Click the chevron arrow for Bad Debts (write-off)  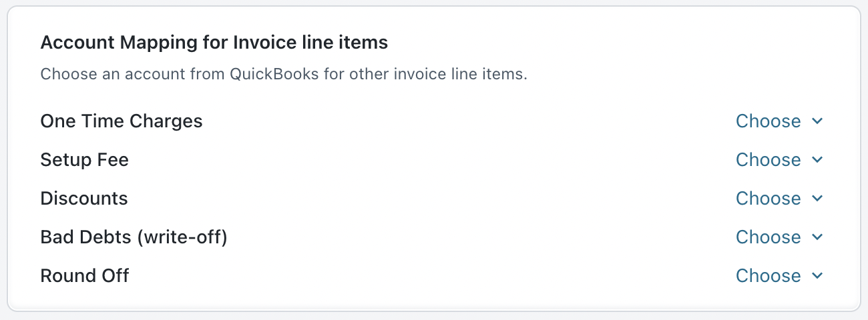click(x=817, y=237)
